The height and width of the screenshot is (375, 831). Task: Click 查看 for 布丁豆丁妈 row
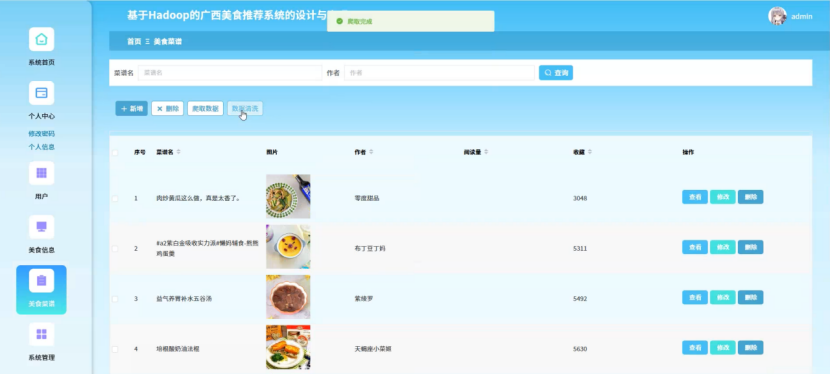(695, 247)
